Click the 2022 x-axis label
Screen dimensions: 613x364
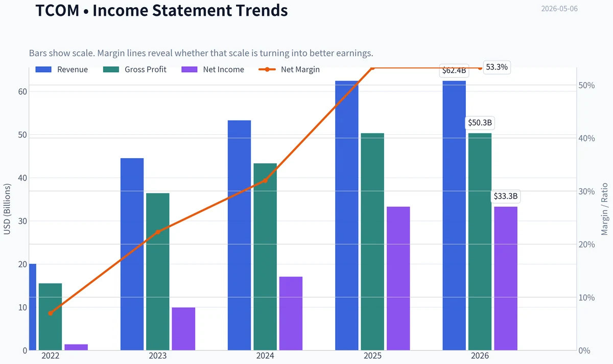point(51,356)
